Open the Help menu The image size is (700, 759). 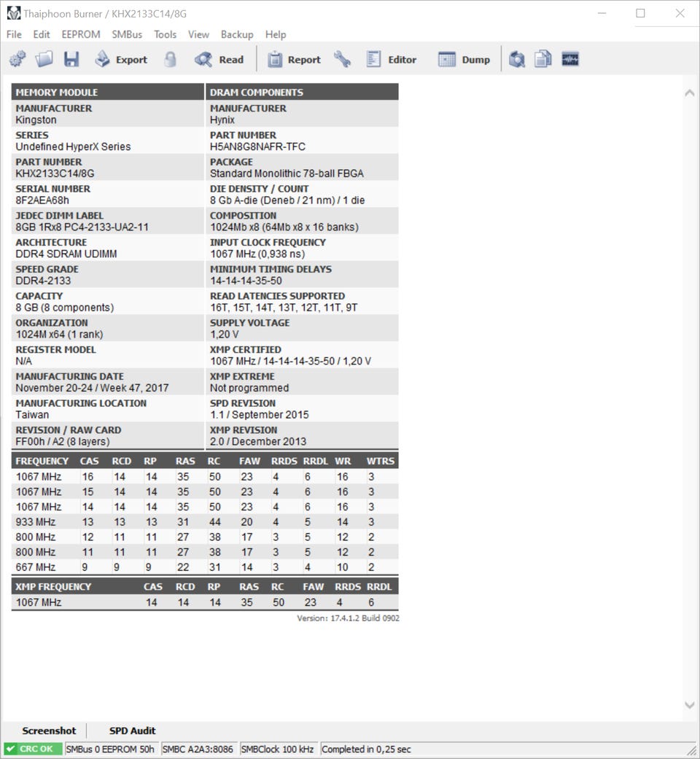(x=276, y=34)
